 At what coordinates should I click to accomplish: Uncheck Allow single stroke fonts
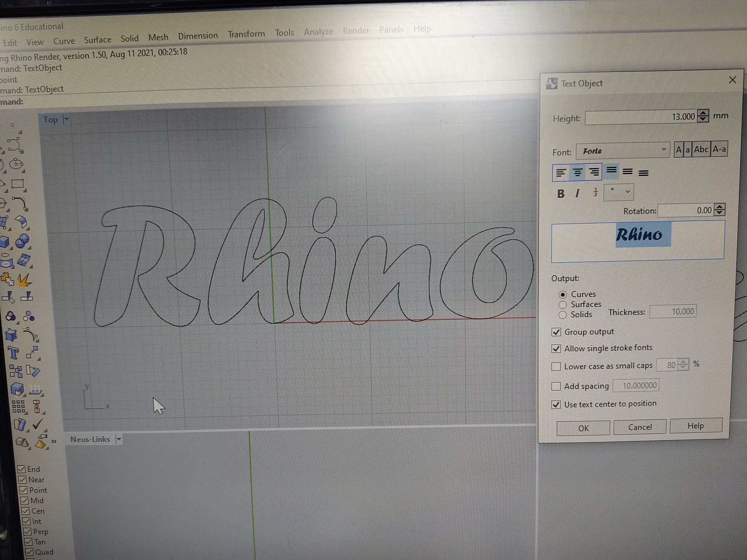click(x=556, y=349)
